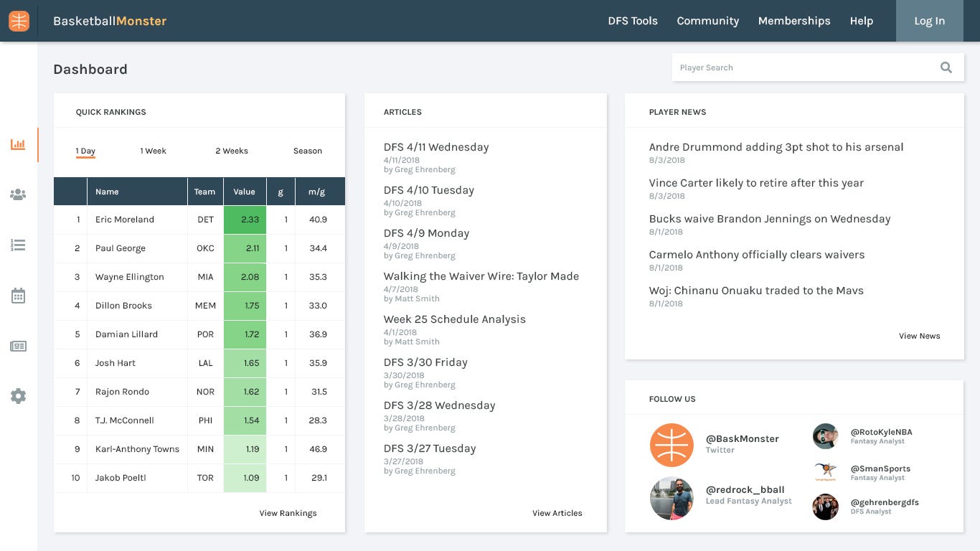The image size is (980, 551).
Task: Open the DFS 3/28 Wednesday article
Action: [x=440, y=405]
